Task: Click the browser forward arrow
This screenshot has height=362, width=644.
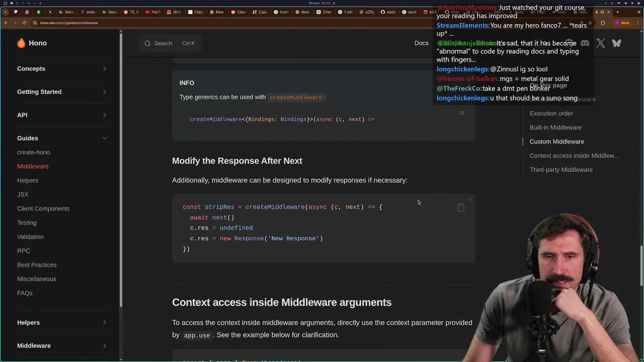Action: point(15,23)
